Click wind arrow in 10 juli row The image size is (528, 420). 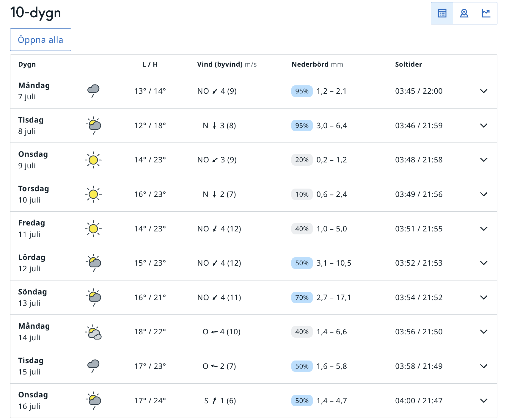[214, 194]
